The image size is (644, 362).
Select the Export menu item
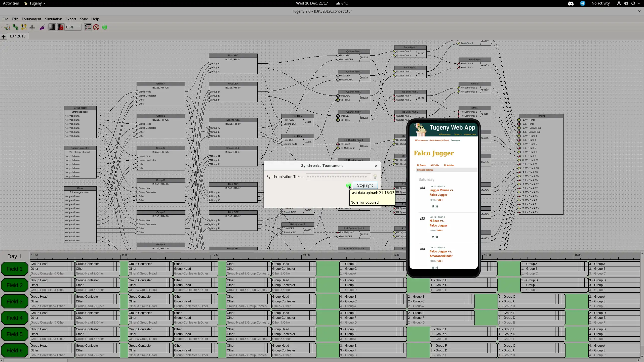click(71, 19)
